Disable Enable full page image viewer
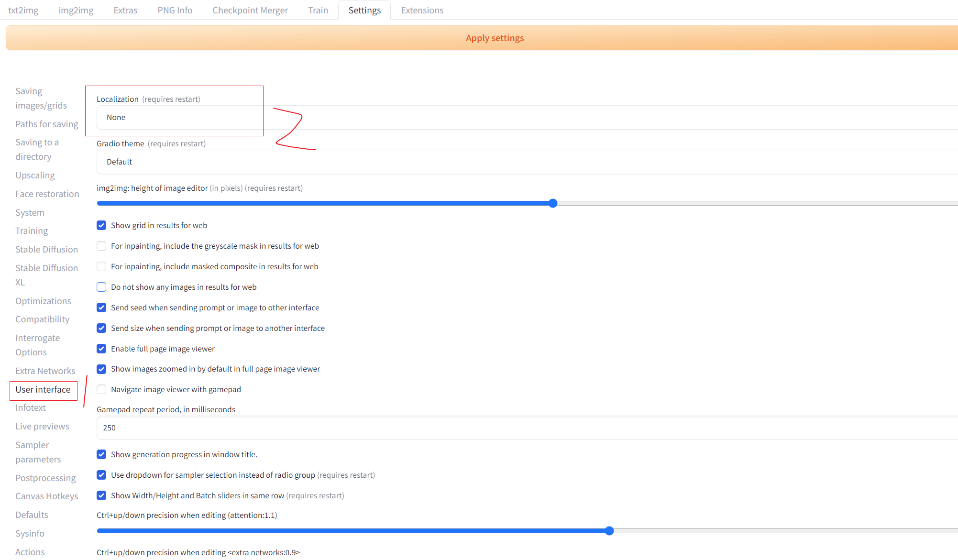The height and width of the screenshot is (560, 958). 101,349
